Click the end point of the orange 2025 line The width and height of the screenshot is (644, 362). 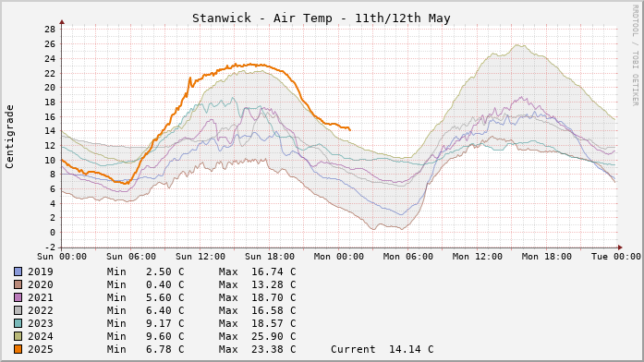(349, 129)
